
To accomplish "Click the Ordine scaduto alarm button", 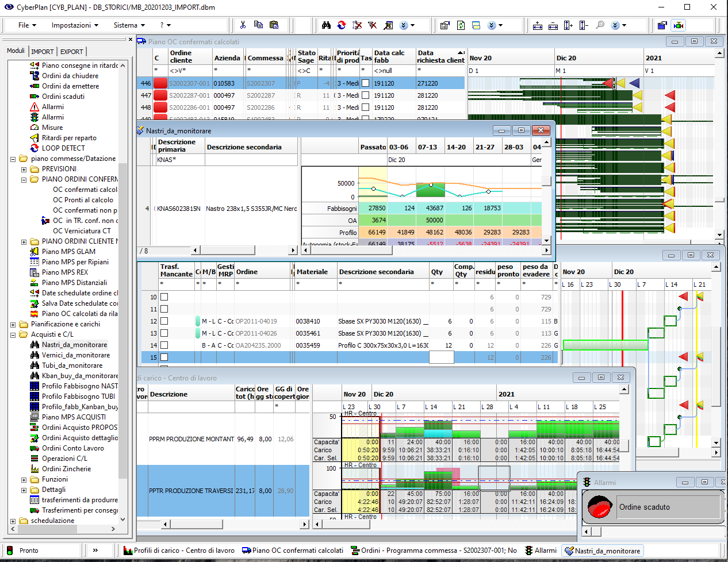I will coord(651,507).
